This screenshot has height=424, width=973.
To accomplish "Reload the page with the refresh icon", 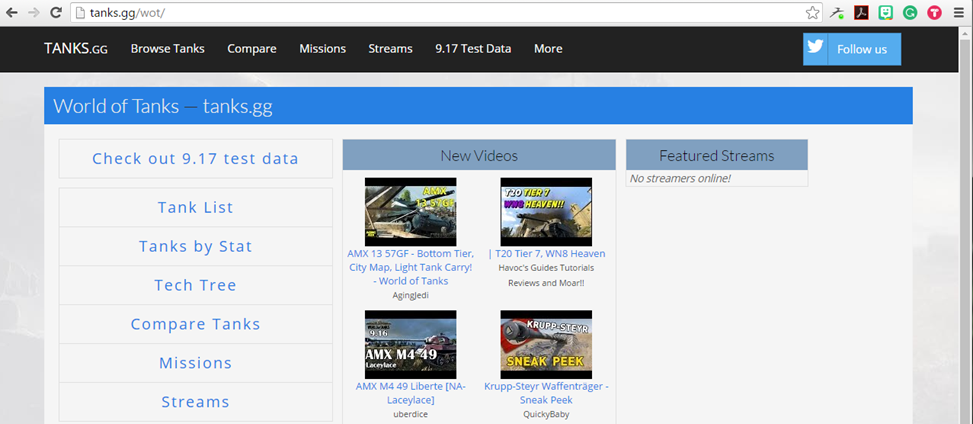I will point(56,12).
